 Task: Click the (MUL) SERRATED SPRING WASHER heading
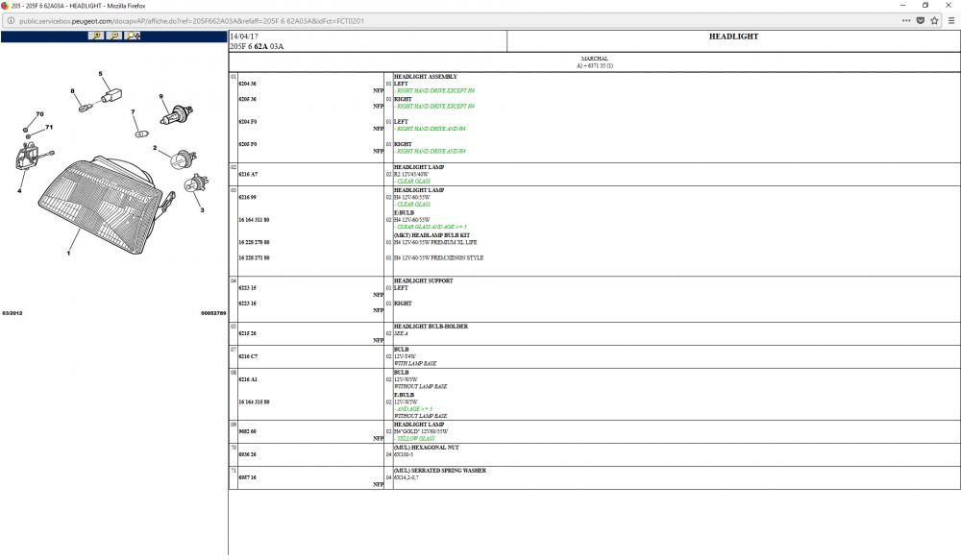click(x=440, y=470)
